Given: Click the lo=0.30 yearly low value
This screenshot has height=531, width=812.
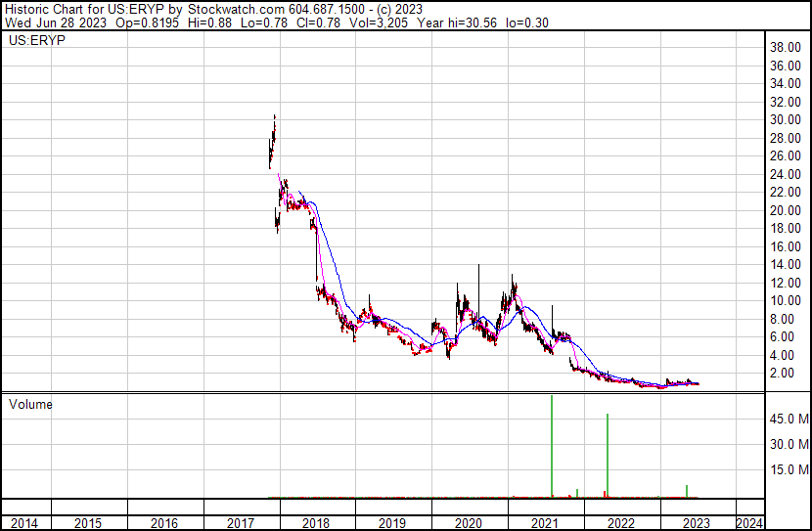Looking at the screenshot, I should tap(527, 22).
